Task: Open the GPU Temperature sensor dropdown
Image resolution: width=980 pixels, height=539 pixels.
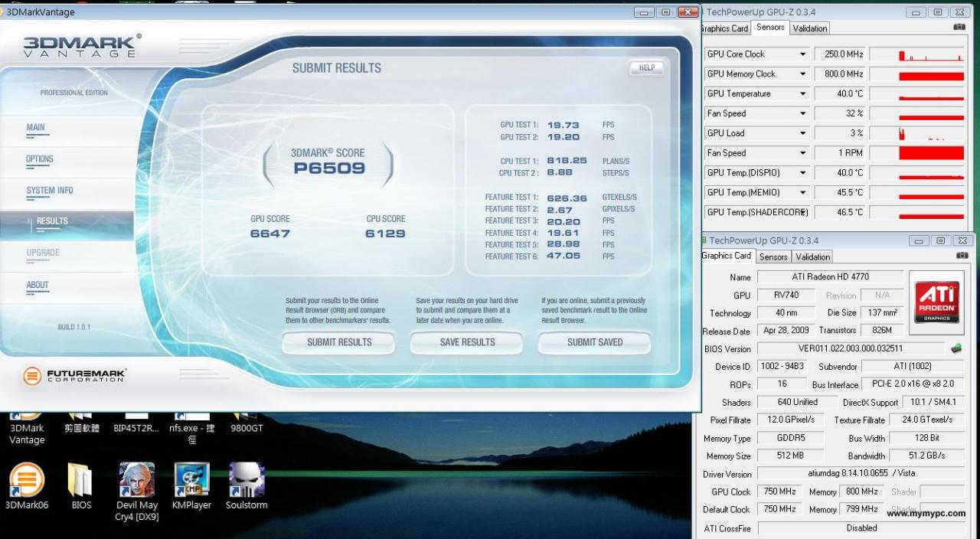Action: click(803, 94)
